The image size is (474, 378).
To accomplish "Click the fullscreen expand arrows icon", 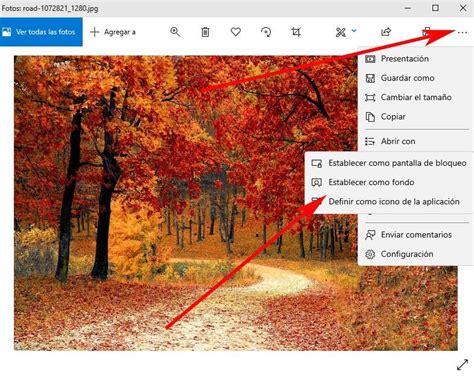I will pos(462,365).
